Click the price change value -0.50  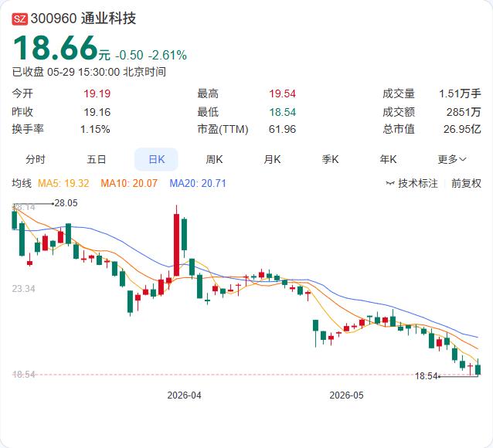[129, 56]
